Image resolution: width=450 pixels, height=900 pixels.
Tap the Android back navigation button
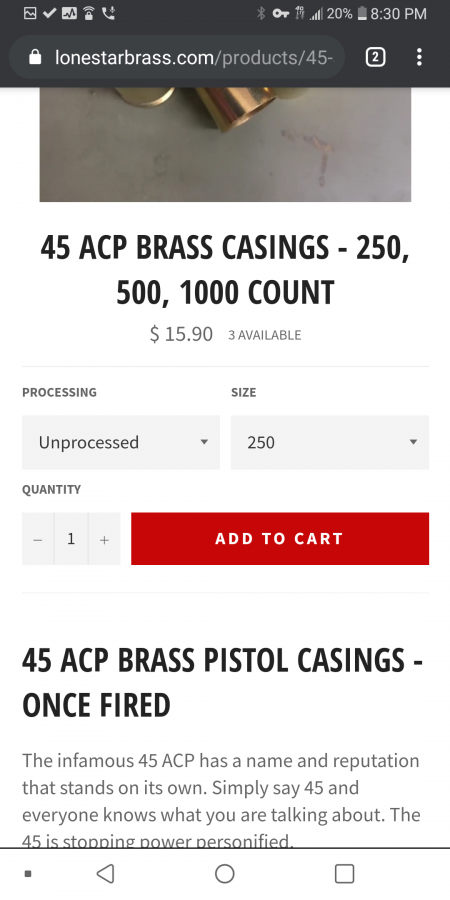(x=105, y=874)
